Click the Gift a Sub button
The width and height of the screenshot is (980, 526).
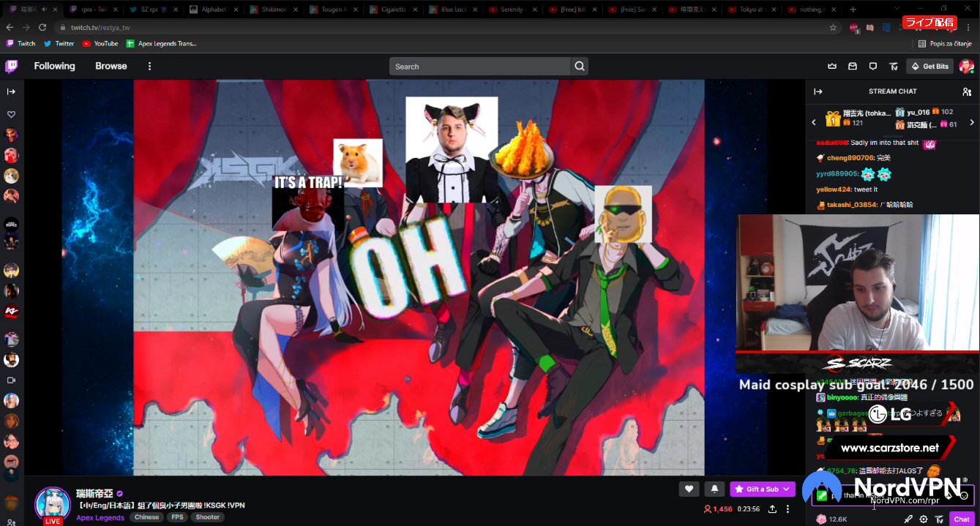coord(763,489)
